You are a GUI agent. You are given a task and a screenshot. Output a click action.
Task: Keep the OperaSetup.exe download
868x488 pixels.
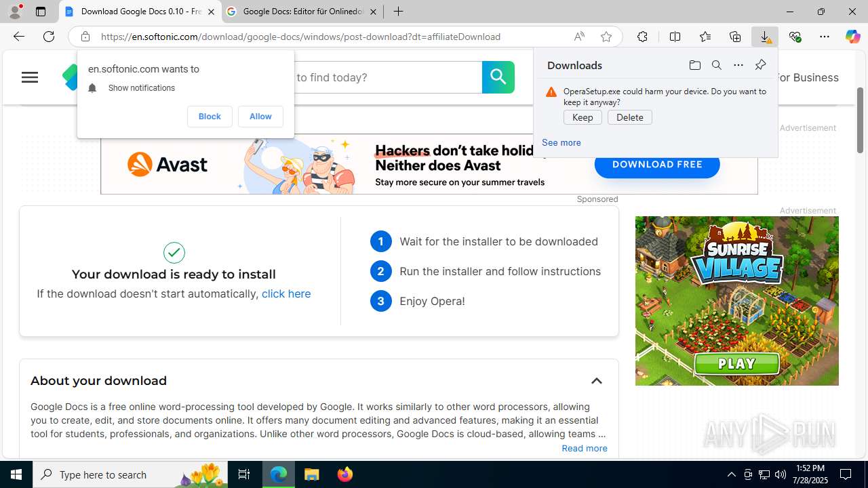coord(583,117)
